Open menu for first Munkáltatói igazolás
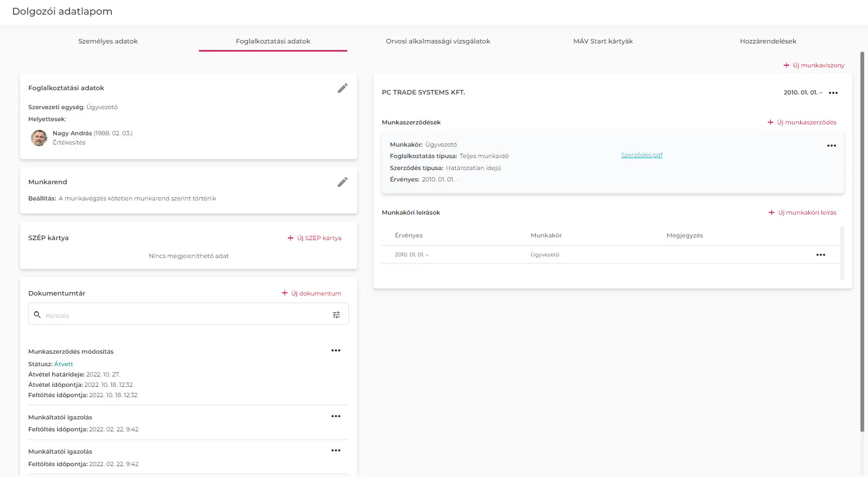The image size is (868, 477). click(336, 417)
